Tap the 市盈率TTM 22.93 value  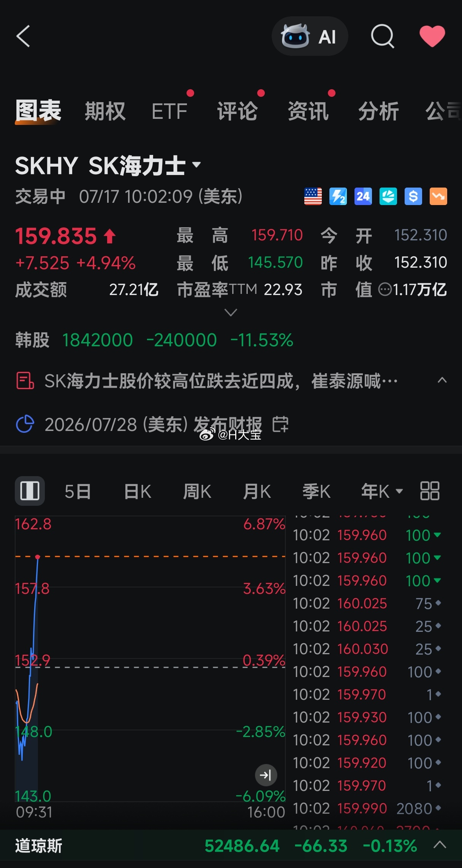point(283,290)
